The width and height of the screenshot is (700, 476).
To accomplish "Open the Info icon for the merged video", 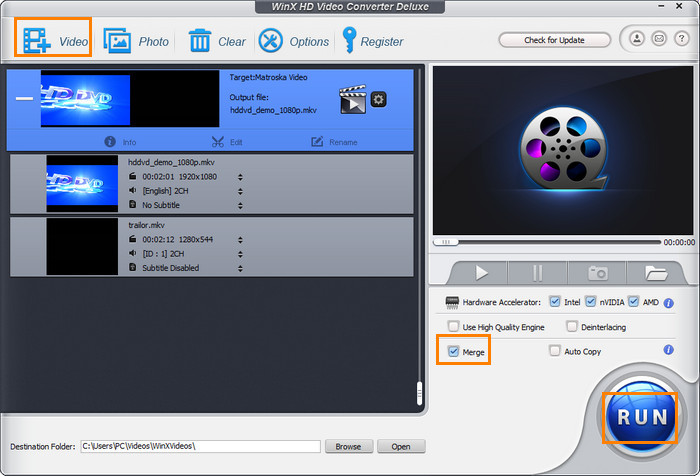I will point(110,142).
